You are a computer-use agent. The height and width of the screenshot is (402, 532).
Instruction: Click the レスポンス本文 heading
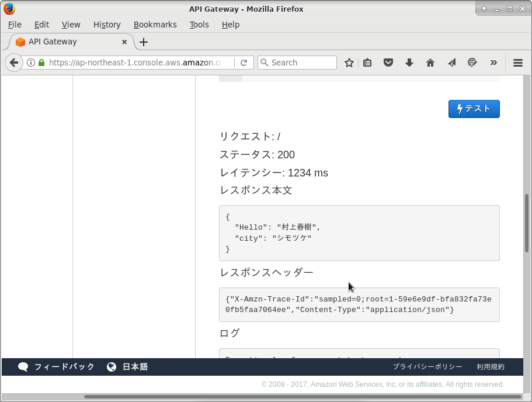(x=256, y=190)
